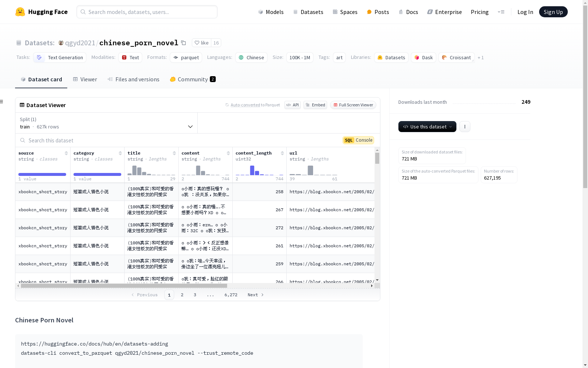Viewport: 588px width, 368px height.
Task: Click the dataset table vertical scrollbar thumb
Action: [377, 158]
